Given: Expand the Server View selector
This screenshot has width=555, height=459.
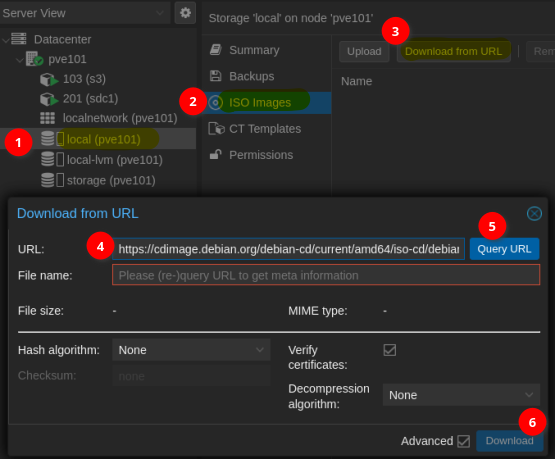Looking at the screenshot, I should pyautogui.click(x=85, y=13).
